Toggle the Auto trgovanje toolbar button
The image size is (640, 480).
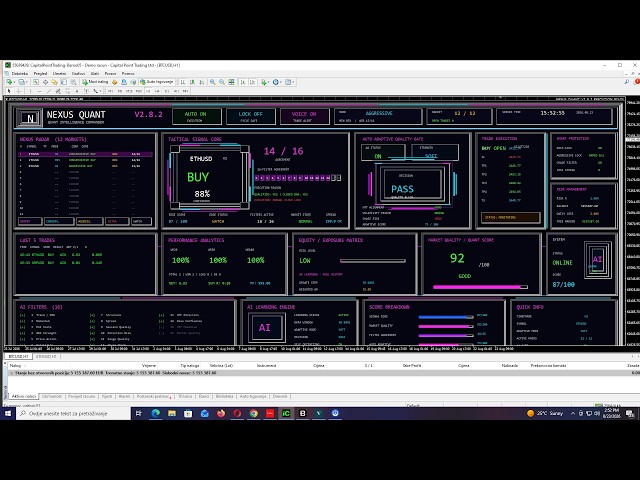[x=157, y=82]
